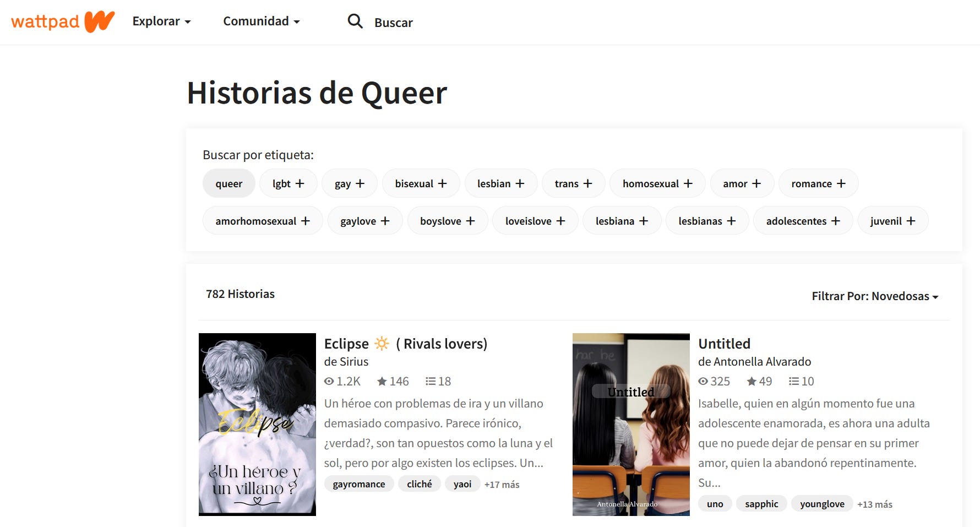Click the star votes icon for Untitled
The height and width of the screenshot is (527, 980).
point(752,381)
